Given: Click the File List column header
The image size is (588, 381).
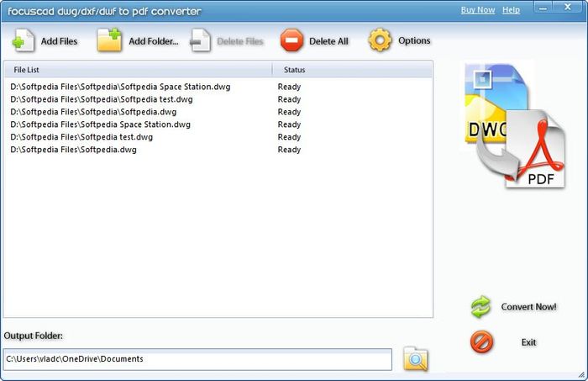Looking at the screenshot, I should [138, 70].
